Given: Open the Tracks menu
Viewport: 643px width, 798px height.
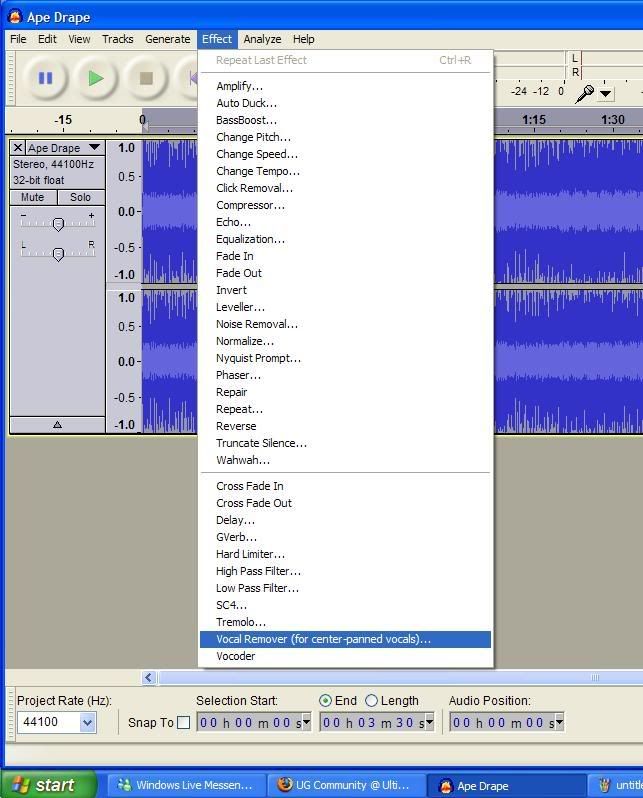Looking at the screenshot, I should (118, 39).
